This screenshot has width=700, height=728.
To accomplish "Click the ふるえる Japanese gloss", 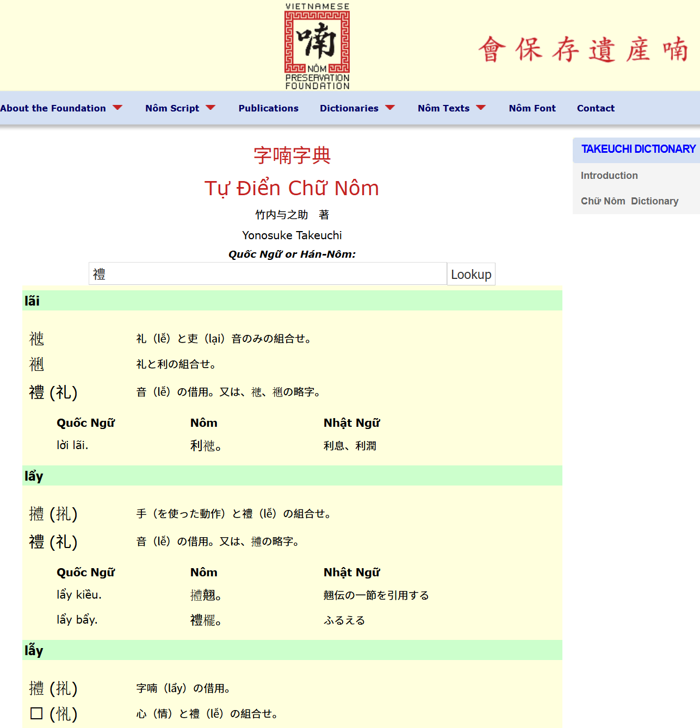I will click(344, 620).
